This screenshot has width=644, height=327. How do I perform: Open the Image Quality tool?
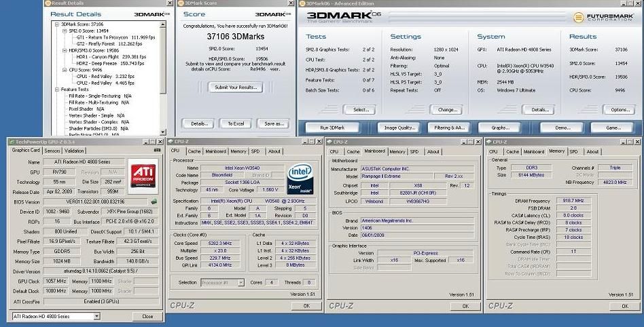399,128
